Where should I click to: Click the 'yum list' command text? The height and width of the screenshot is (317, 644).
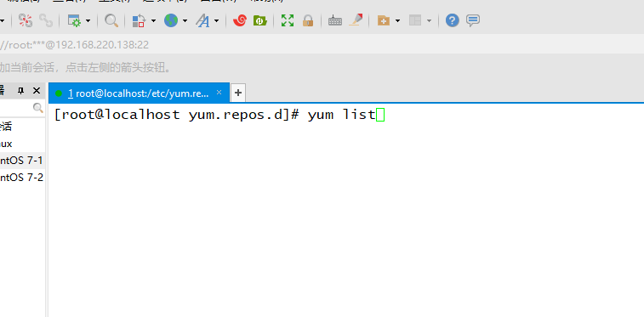(341, 115)
